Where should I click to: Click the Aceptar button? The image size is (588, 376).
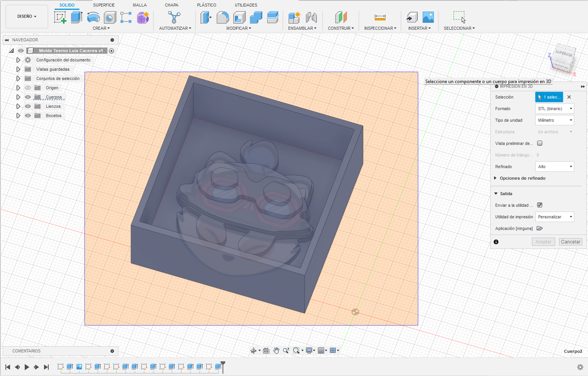544,242
